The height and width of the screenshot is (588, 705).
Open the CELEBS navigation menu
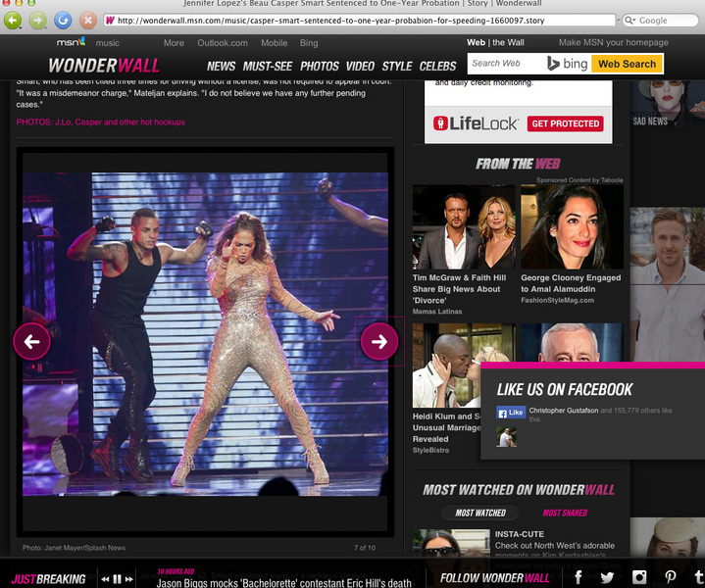[x=437, y=66]
